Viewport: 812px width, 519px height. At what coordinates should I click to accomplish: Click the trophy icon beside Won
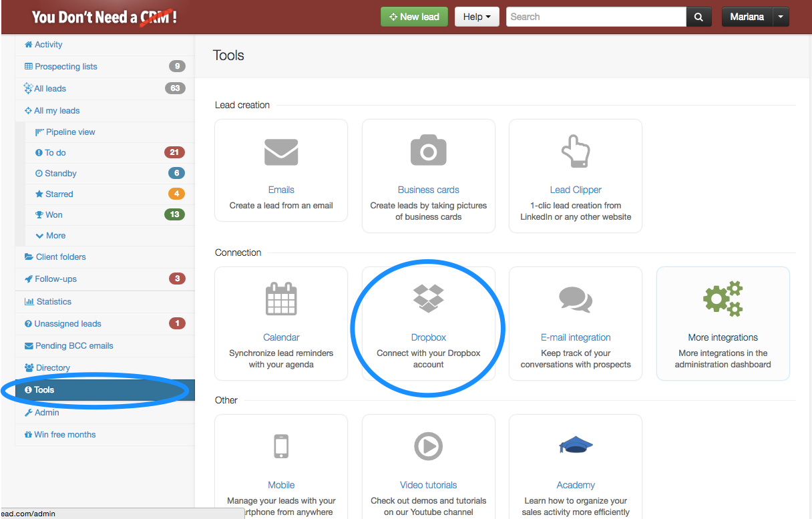pyautogui.click(x=39, y=215)
